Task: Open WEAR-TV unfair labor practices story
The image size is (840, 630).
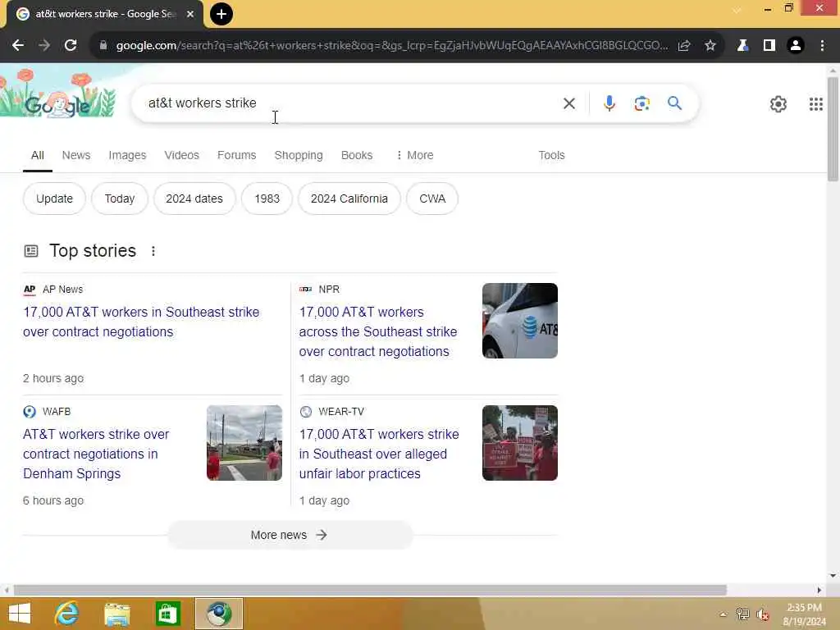Action: click(x=379, y=454)
